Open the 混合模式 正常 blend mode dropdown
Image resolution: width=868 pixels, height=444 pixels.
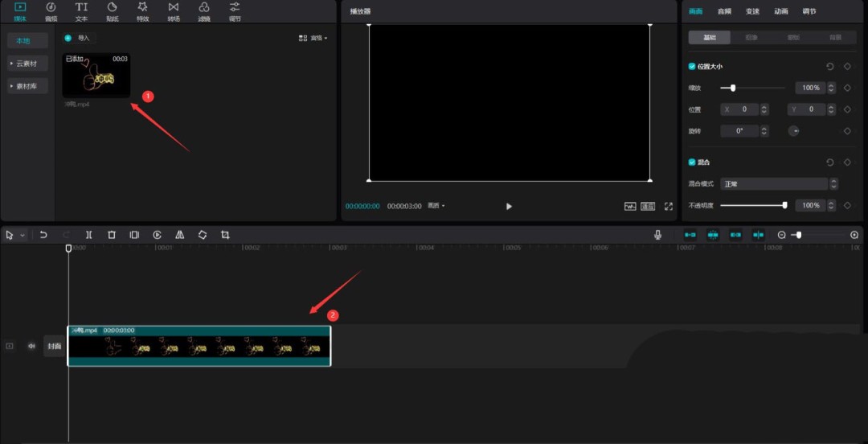[779, 184]
